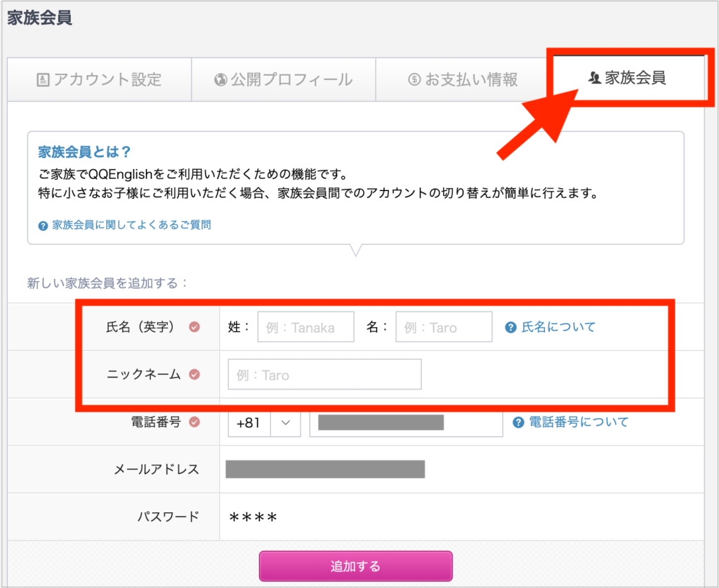The width and height of the screenshot is (719, 588).
Task: Click the globe icon on public profile tab
Action: click(x=220, y=79)
